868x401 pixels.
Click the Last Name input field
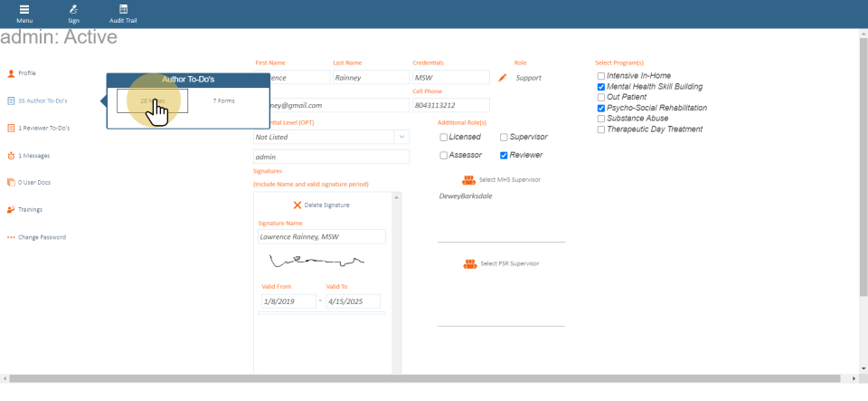pos(369,78)
